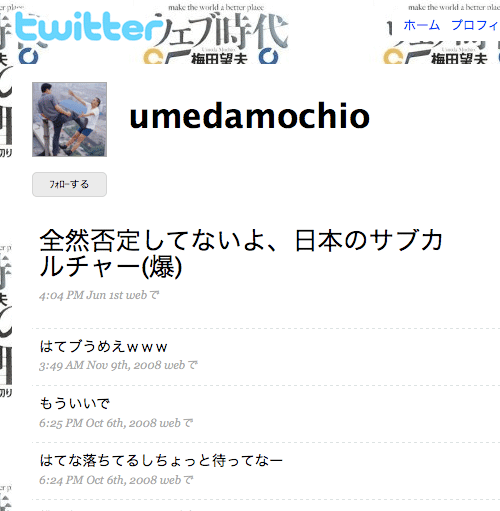Click 'web' source in the Jun 1st tweet
The width and height of the screenshot is (500, 511).
(136, 295)
